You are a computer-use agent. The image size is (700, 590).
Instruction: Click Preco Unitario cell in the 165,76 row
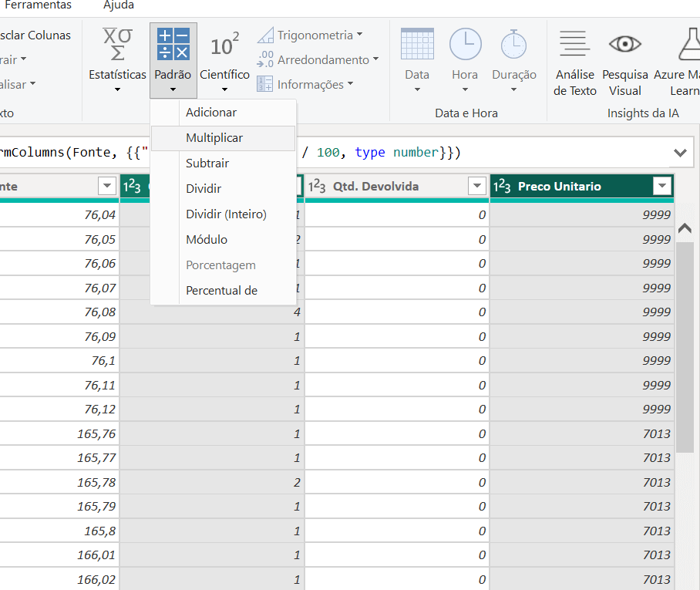[x=582, y=434]
